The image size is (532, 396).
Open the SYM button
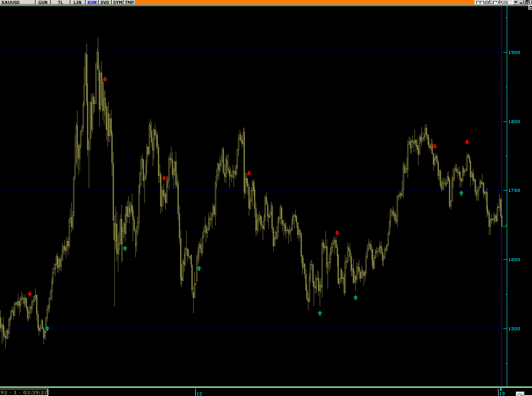tap(117, 2)
